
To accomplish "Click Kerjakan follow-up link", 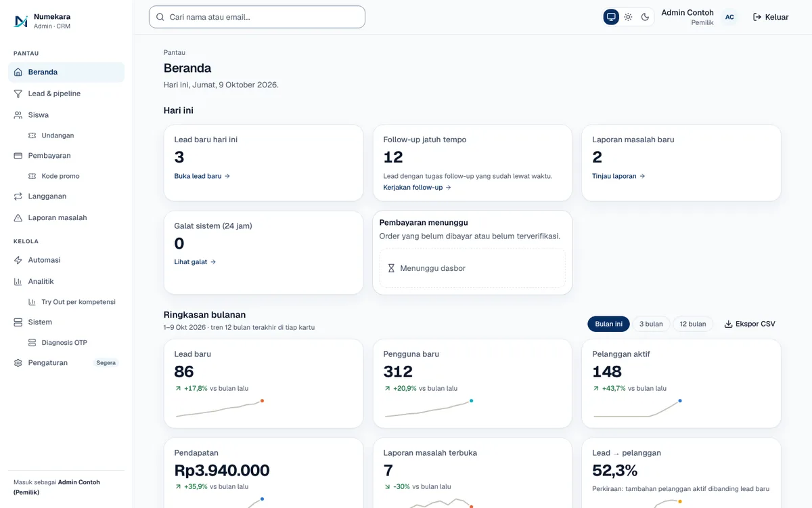I will pos(417,188).
